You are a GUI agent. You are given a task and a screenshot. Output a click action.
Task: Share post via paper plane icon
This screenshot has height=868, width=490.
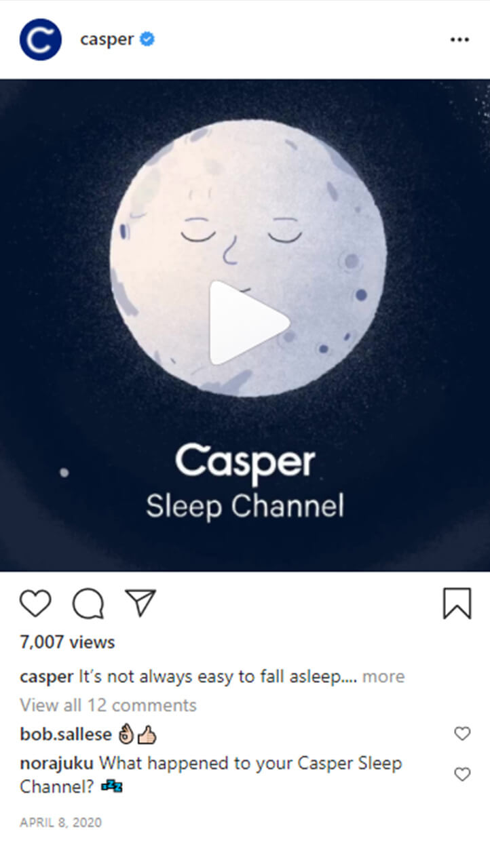pos(141,602)
